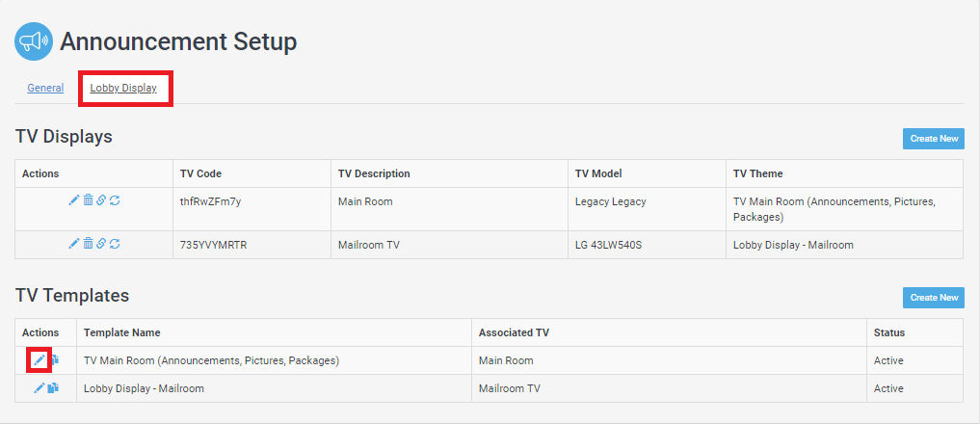Click the Announcement megaphone icon
The height and width of the screenshot is (424, 980).
coord(33,41)
